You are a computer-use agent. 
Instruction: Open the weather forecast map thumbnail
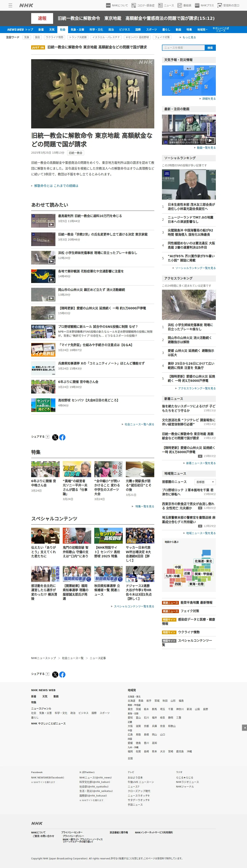pyautogui.click(x=189, y=81)
